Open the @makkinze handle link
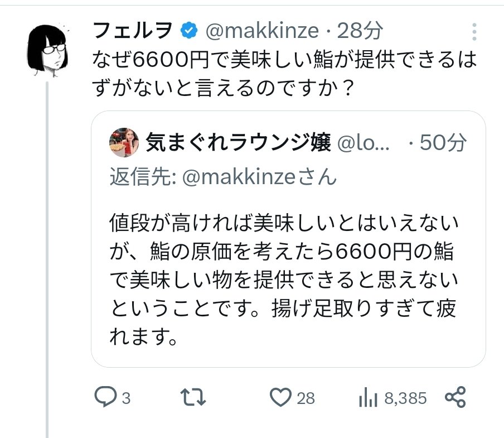The height and width of the screenshot is (438, 504). (x=262, y=31)
